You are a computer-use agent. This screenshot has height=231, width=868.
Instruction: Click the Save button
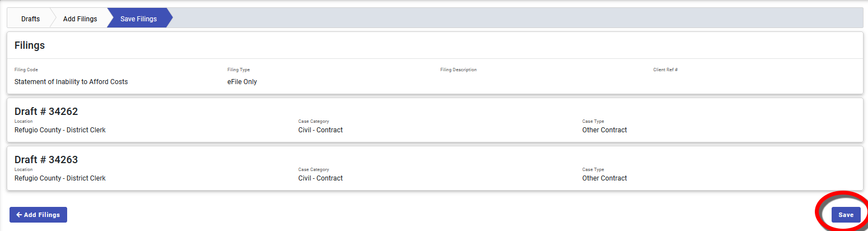tap(846, 215)
